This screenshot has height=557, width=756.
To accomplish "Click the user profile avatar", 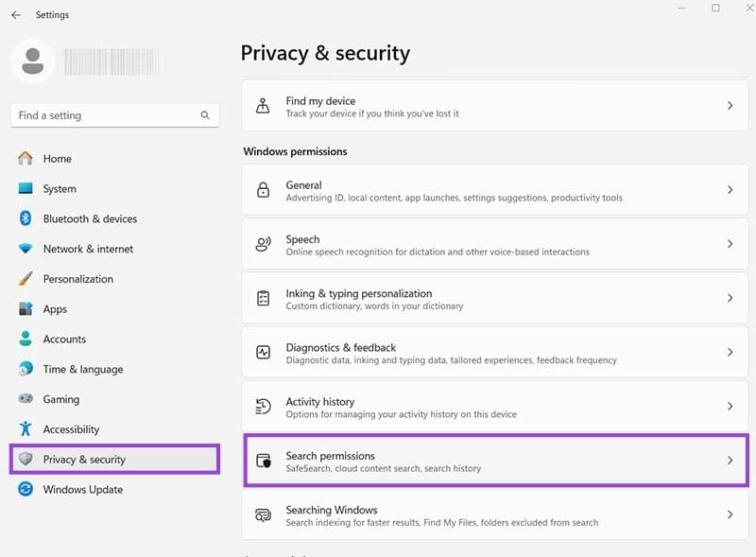I will 33,61.
